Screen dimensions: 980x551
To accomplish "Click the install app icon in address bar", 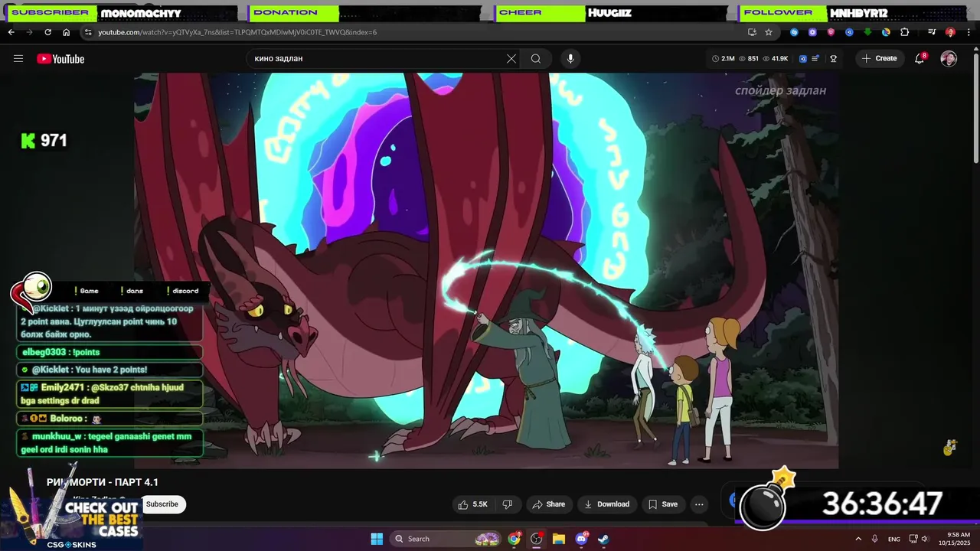I will click(x=752, y=32).
